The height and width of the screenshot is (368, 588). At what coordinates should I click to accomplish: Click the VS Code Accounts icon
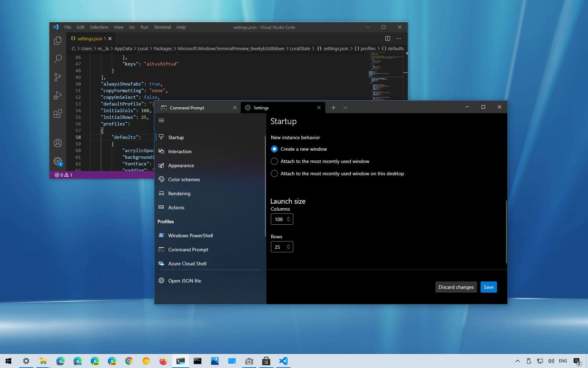pos(57,143)
